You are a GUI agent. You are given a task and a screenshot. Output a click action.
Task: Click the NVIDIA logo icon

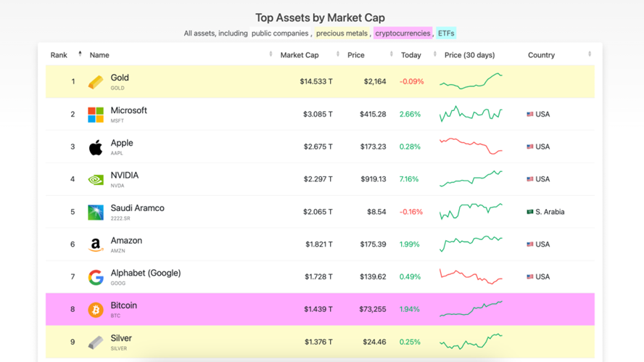pyautogui.click(x=96, y=180)
